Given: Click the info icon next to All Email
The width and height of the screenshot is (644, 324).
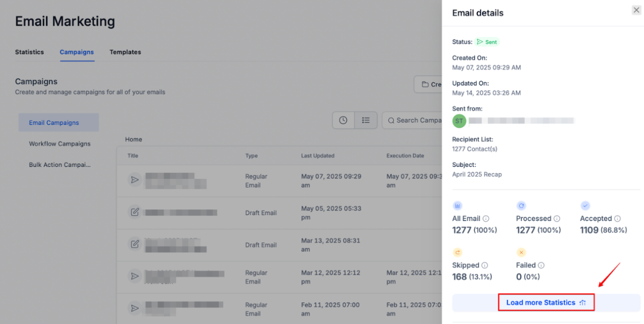Looking at the screenshot, I should [x=486, y=219].
